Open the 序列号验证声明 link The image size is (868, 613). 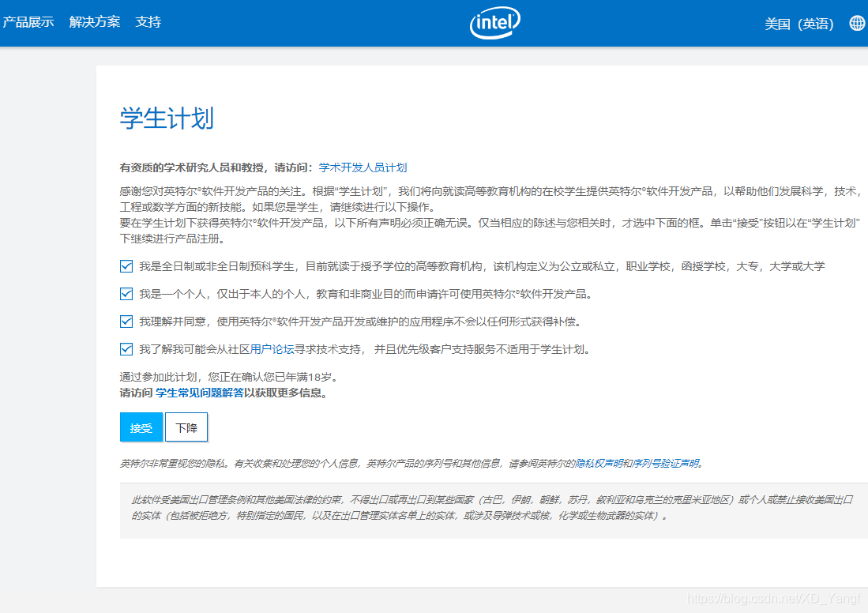(x=665, y=464)
